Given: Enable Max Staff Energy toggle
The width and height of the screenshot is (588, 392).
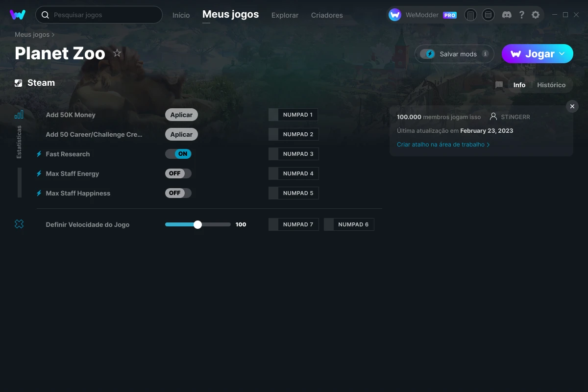Looking at the screenshot, I should (178, 173).
